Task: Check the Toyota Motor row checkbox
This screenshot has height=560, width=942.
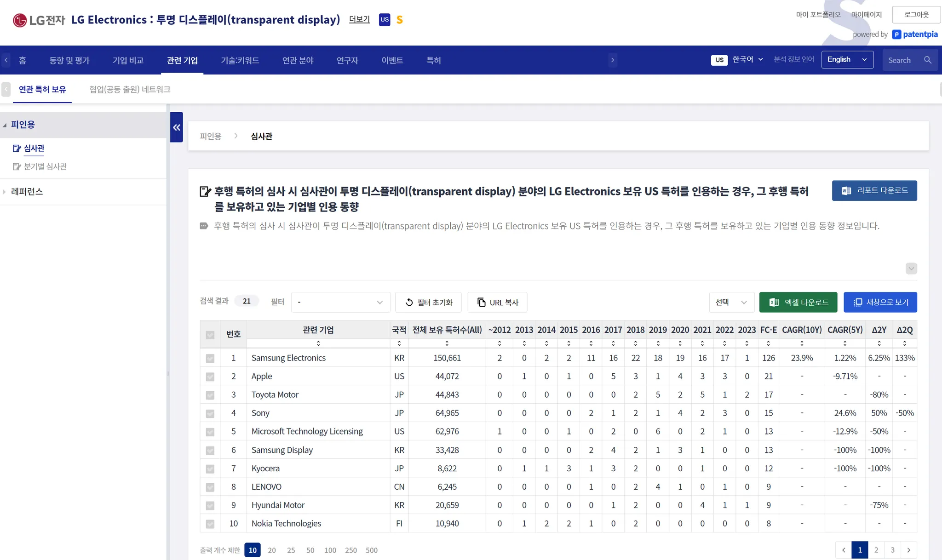Action: (x=210, y=395)
